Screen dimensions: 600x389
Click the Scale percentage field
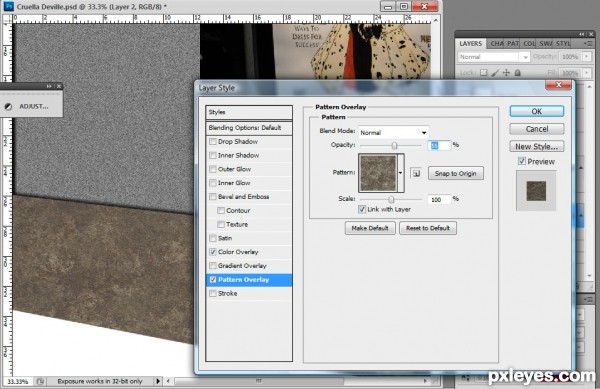click(439, 199)
